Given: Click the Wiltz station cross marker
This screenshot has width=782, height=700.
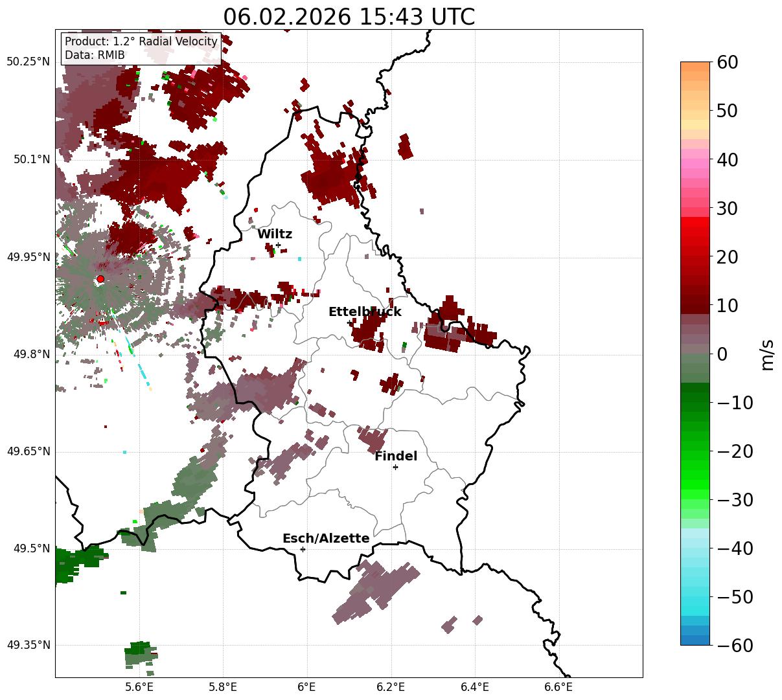Looking at the screenshot, I should coord(278,245).
